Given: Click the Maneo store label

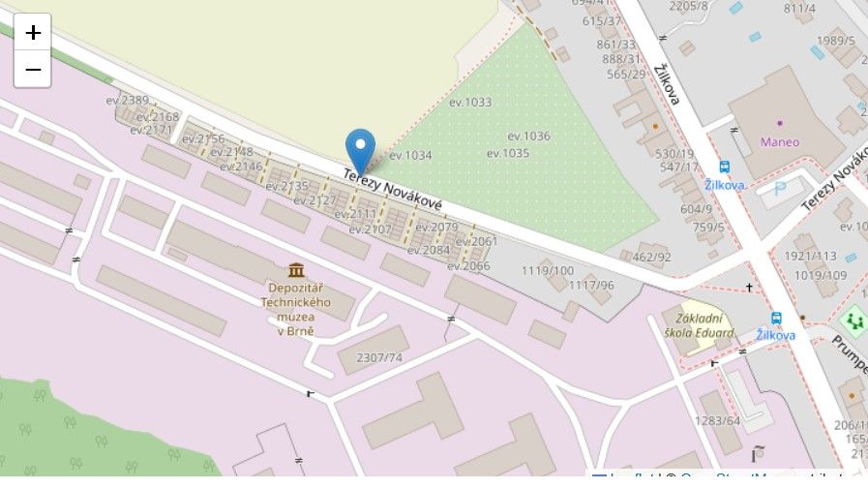Looking at the screenshot, I should 779,142.
